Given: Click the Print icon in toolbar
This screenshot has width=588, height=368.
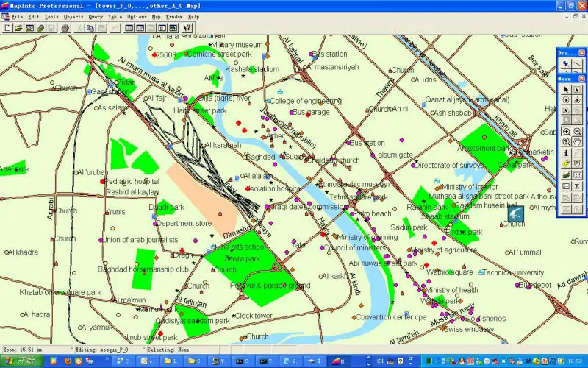Looking at the screenshot, I should (x=65, y=28).
